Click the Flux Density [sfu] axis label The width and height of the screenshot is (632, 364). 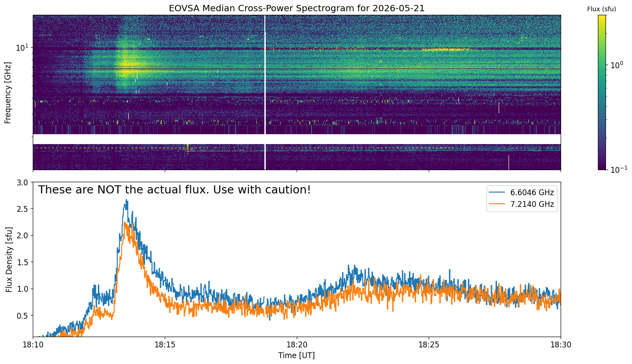pos(9,259)
